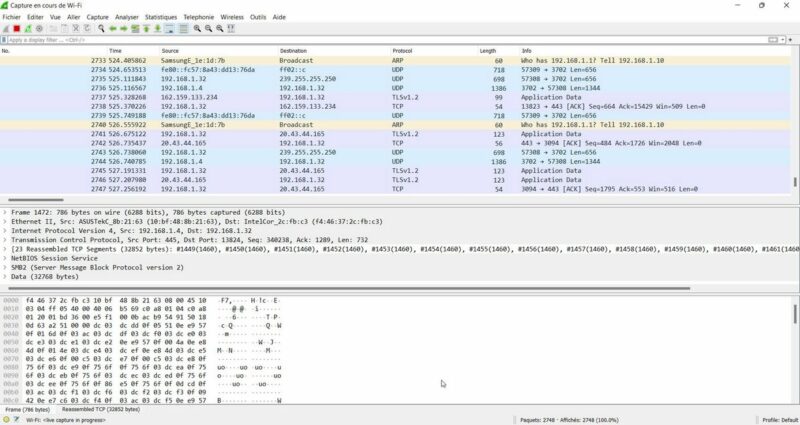Click the packet list vertical scrollbar thumb

coord(794,182)
